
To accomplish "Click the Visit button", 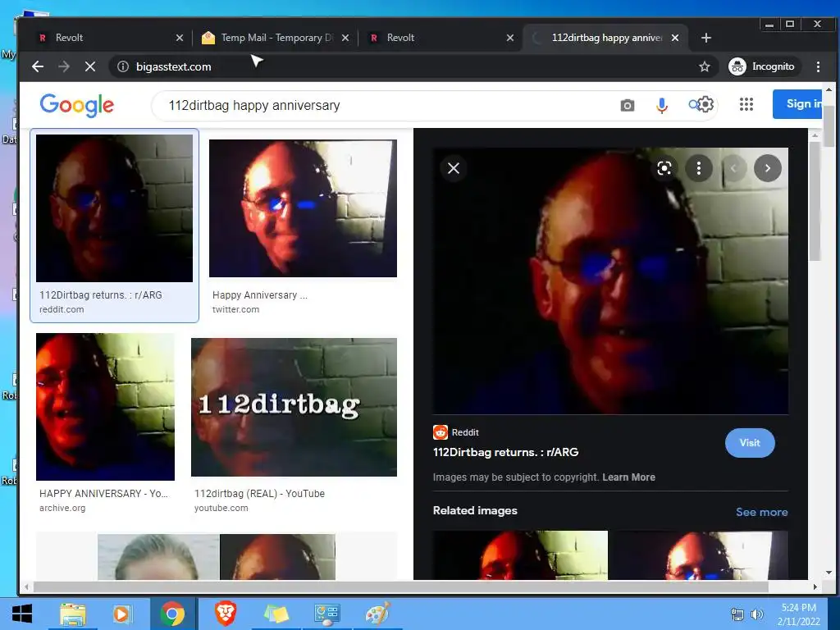I will coord(750,443).
